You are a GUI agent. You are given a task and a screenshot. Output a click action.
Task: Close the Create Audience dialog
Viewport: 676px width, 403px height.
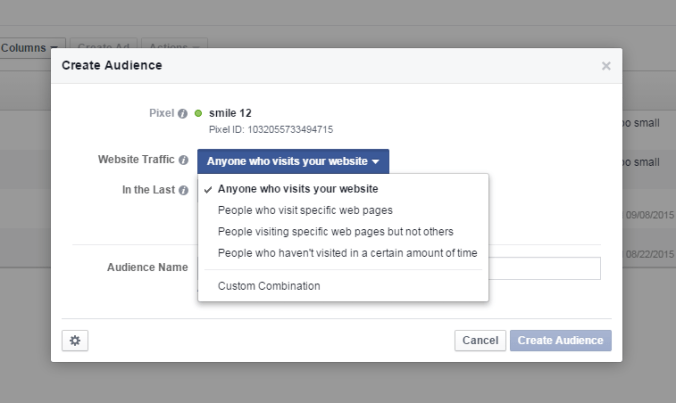pyautogui.click(x=606, y=66)
